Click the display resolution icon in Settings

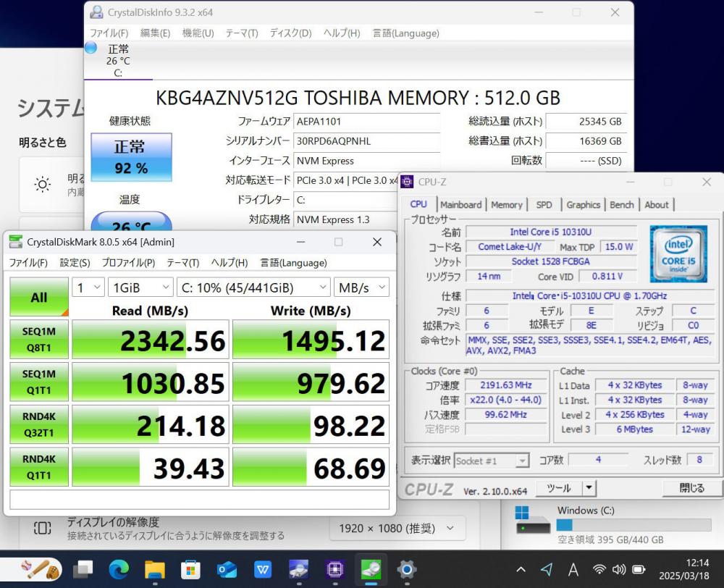pos(43,528)
